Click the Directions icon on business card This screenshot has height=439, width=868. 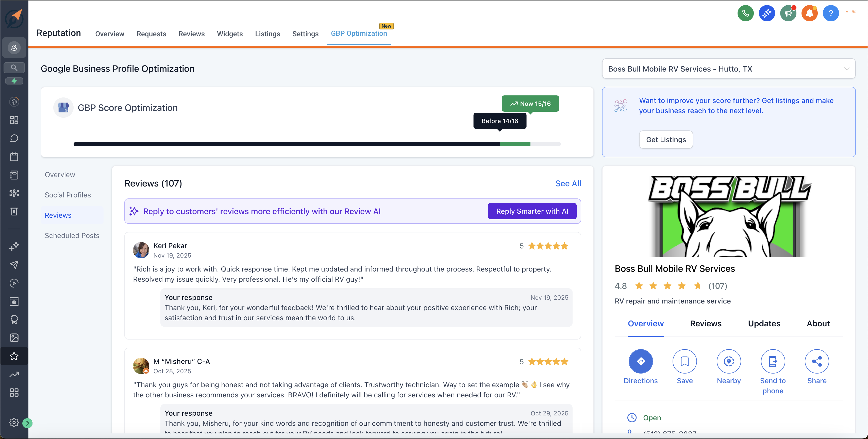pos(641,361)
